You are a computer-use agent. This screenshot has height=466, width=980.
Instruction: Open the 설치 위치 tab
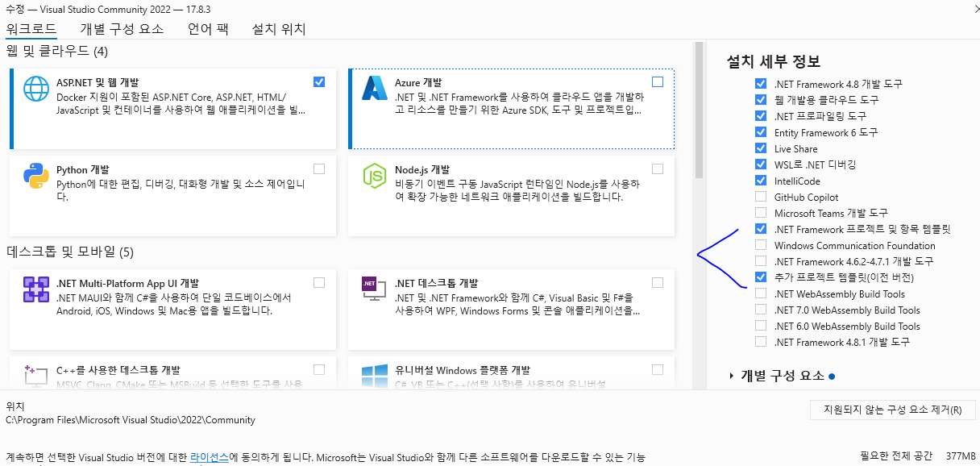(279, 29)
